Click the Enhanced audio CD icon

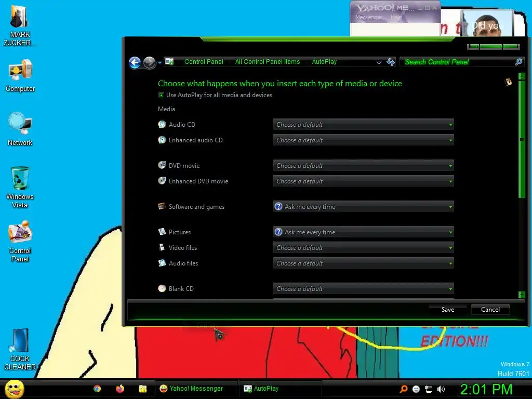click(162, 140)
